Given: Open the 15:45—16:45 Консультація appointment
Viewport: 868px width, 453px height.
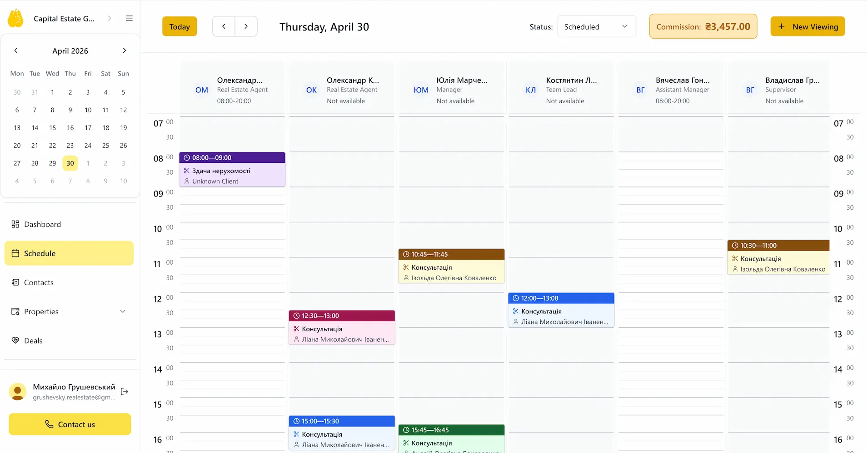Looking at the screenshot, I should coord(452,438).
